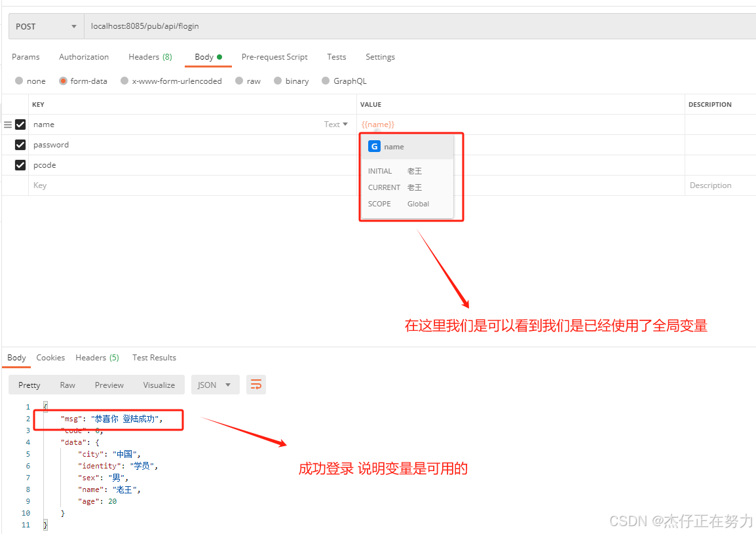
Task: Click the "data": { response line
Action: pyautogui.click(x=80, y=442)
